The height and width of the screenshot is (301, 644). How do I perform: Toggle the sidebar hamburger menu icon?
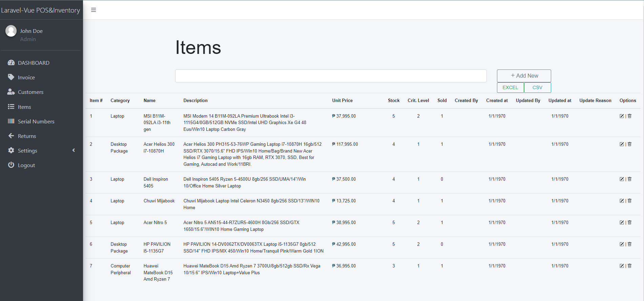[x=94, y=10]
